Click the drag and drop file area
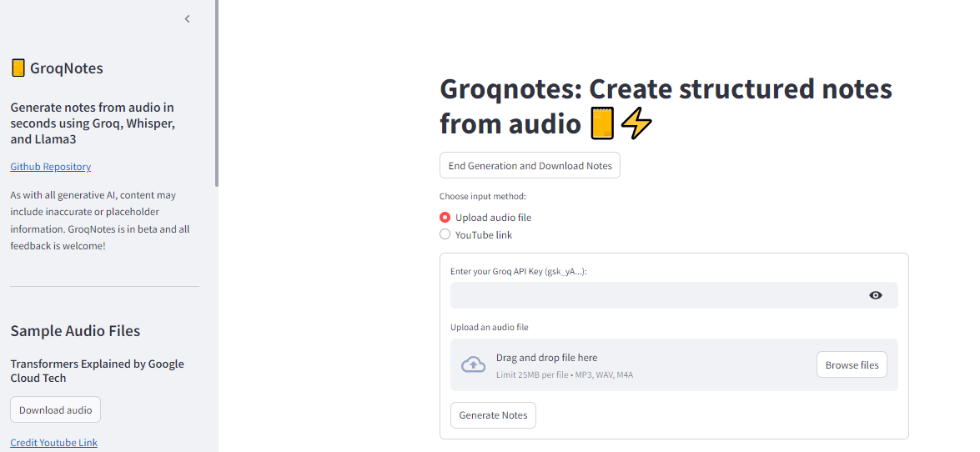 675,364
